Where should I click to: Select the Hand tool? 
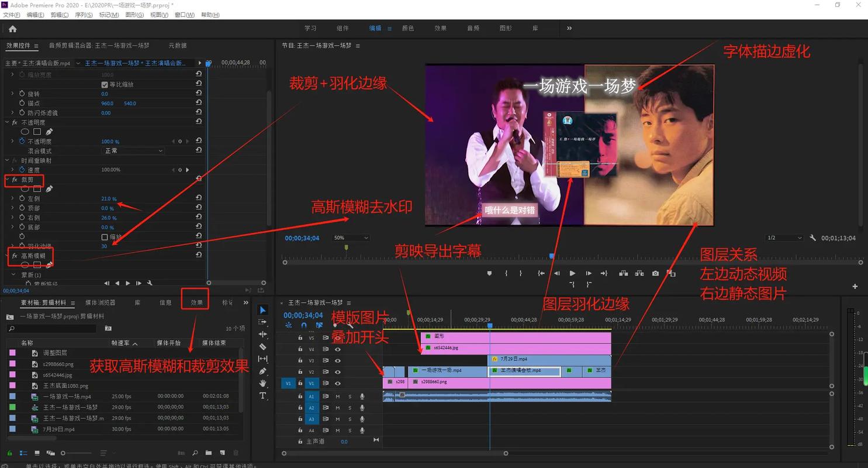[x=262, y=383]
